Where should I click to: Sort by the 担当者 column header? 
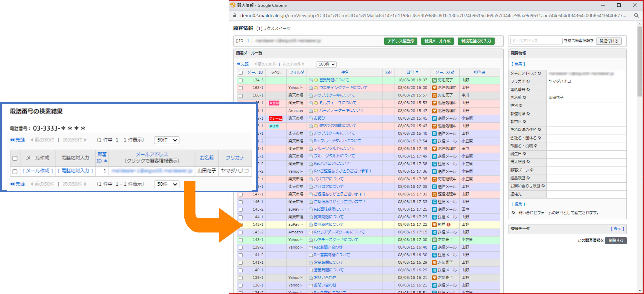(480, 72)
